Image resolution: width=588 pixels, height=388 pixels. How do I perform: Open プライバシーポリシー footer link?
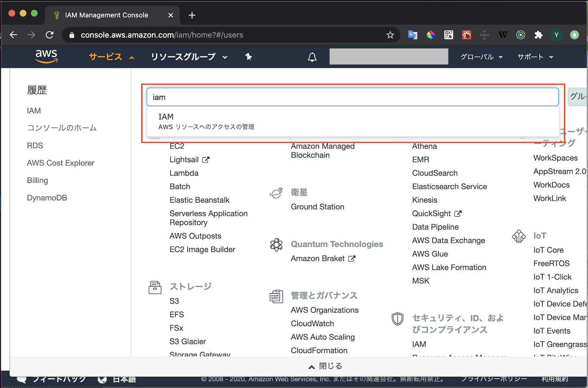(494, 379)
